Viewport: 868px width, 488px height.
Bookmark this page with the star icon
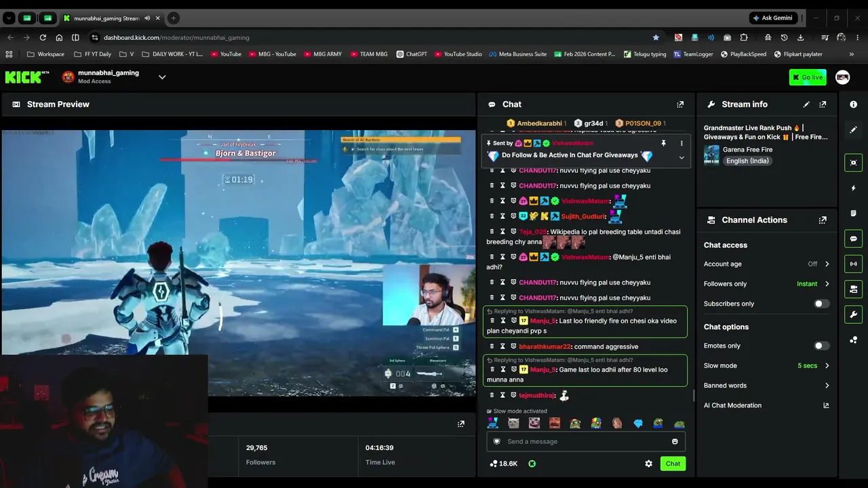coord(656,37)
